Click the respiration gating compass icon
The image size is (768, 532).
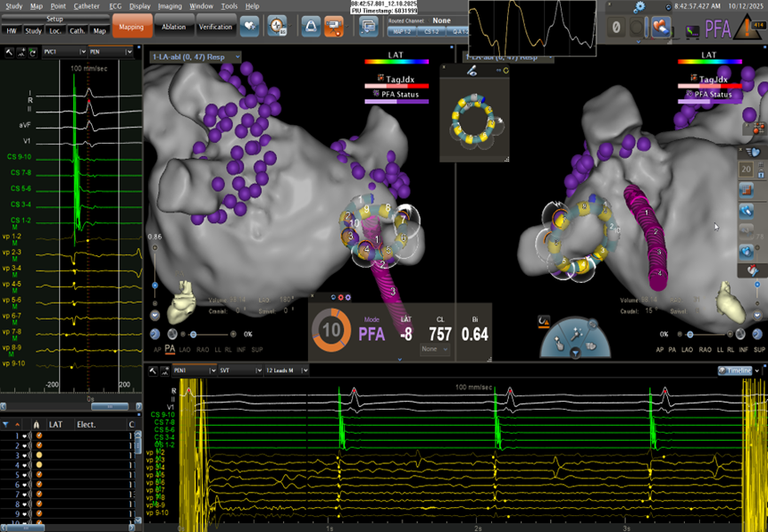coord(278,27)
